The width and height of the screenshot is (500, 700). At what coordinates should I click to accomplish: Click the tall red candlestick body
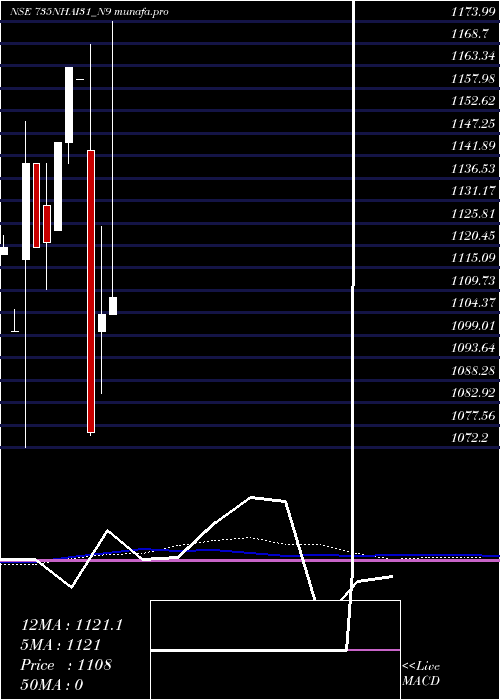tap(91, 292)
